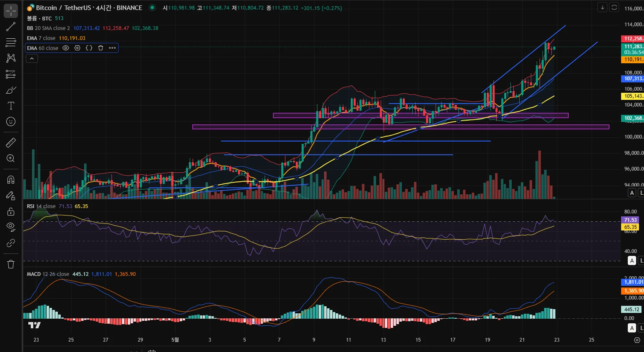Click the +301.15 (+0.27%) change value
The image size is (644, 352).
click(321, 8)
